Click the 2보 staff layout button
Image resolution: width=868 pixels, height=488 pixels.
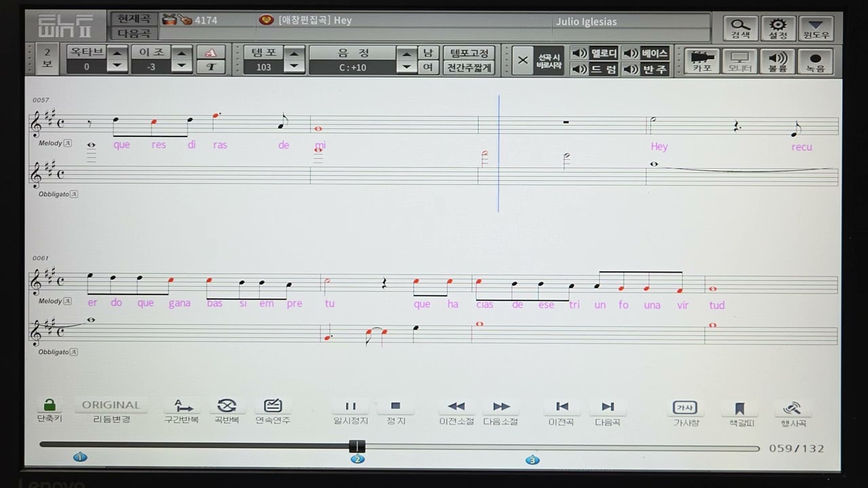pyautogui.click(x=47, y=59)
